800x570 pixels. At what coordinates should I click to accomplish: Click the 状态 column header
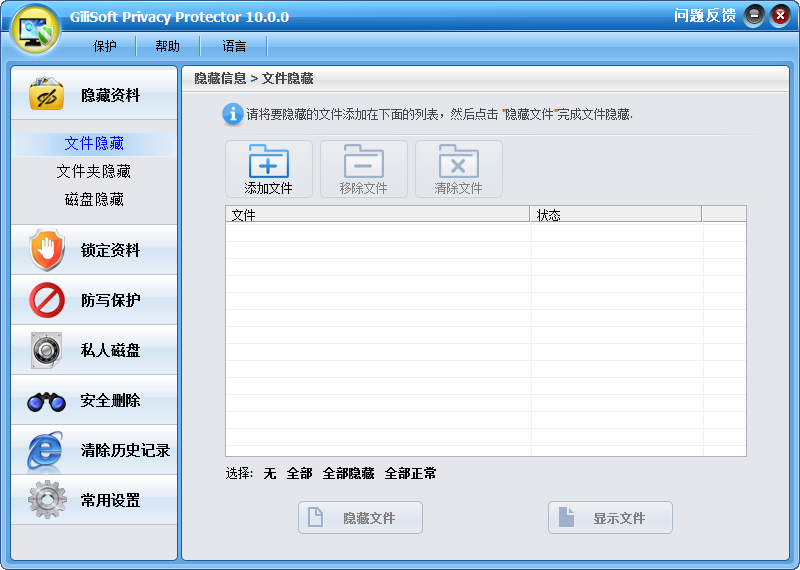616,215
